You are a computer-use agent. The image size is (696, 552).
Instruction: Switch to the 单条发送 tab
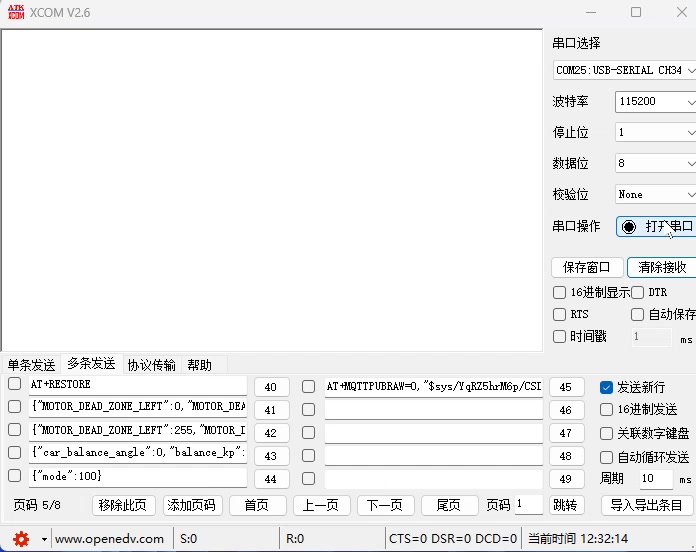click(32, 365)
